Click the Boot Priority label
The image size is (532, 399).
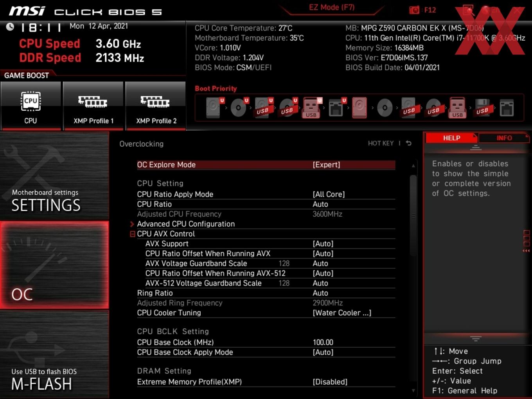pyautogui.click(x=216, y=88)
